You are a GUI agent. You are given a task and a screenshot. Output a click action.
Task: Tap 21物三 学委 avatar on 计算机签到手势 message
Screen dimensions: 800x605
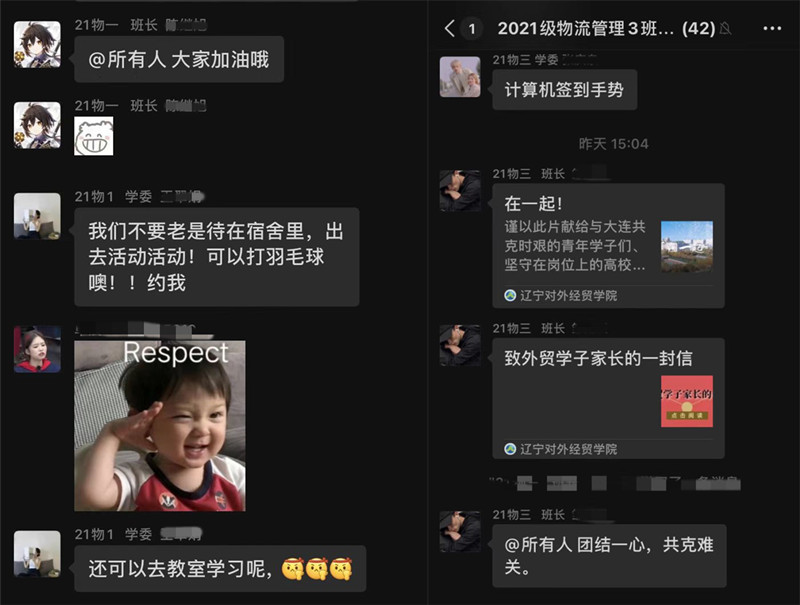tap(460, 77)
